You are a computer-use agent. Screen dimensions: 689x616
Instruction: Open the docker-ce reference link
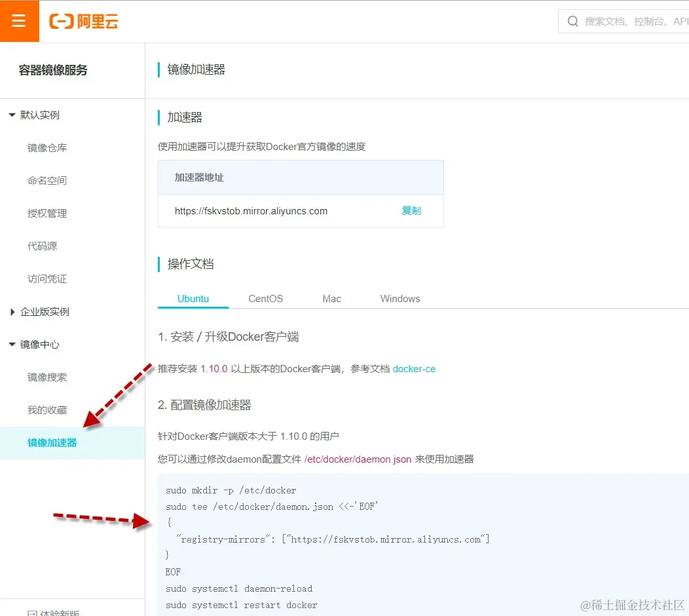(x=414, y=369)
